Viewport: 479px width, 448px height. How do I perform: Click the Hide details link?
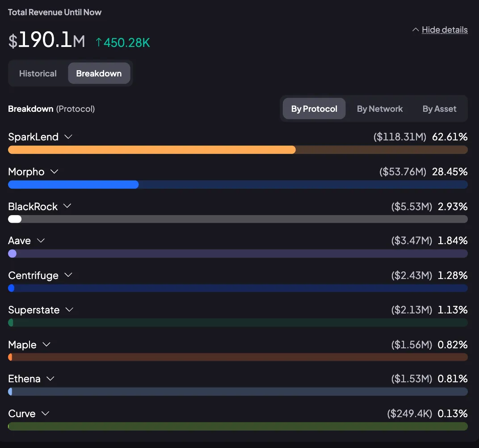tap(445, 30)
